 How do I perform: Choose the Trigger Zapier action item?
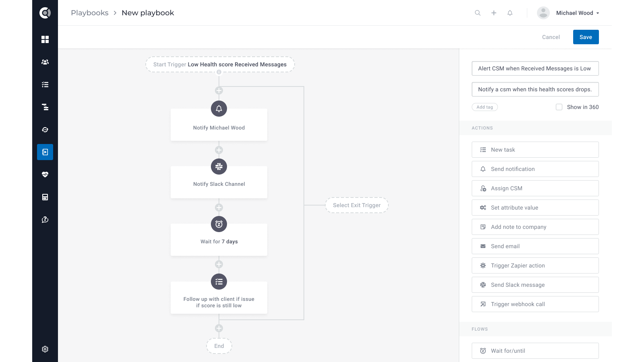535,265
